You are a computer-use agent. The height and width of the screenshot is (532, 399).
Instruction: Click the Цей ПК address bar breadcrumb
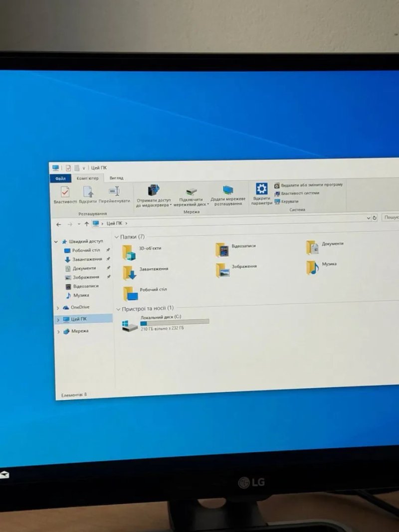pyautogui.click(x=114, y=223)
